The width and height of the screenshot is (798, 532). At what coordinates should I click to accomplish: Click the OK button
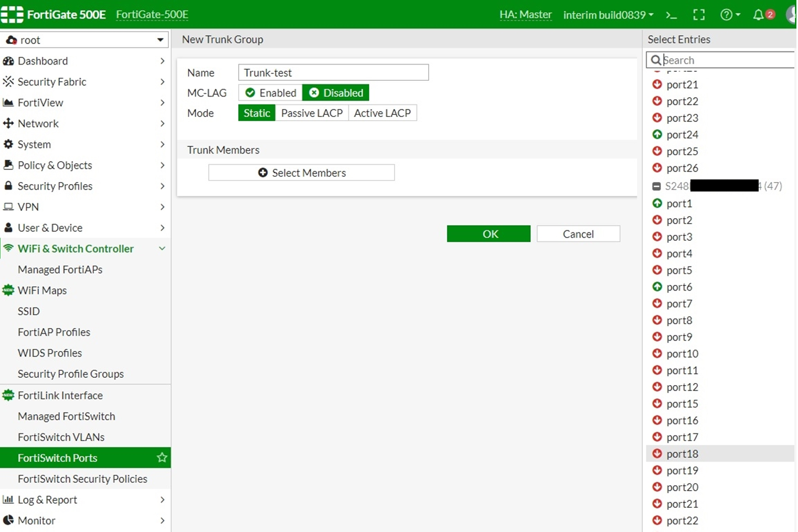[488, 234]
